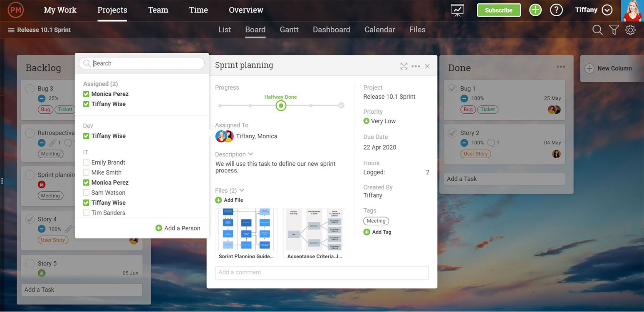
Task: Set progress to the first slider point
Action: click(220, 106)
